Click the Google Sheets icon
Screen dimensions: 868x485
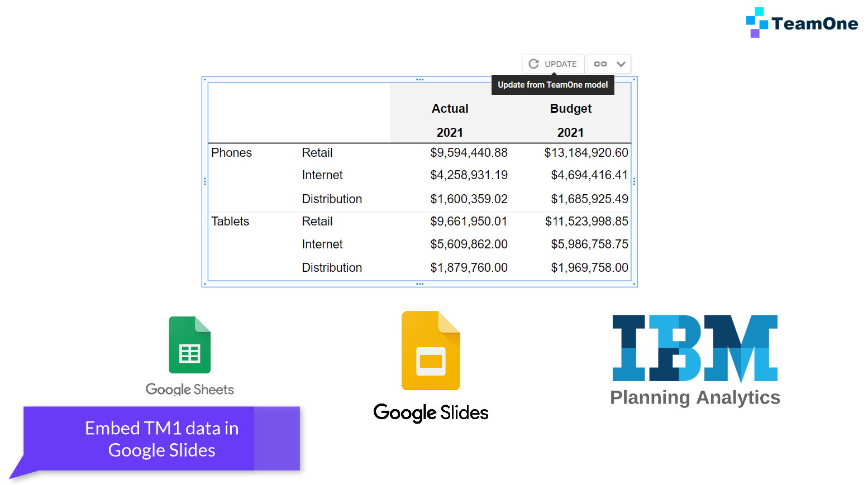coord(190,345)
